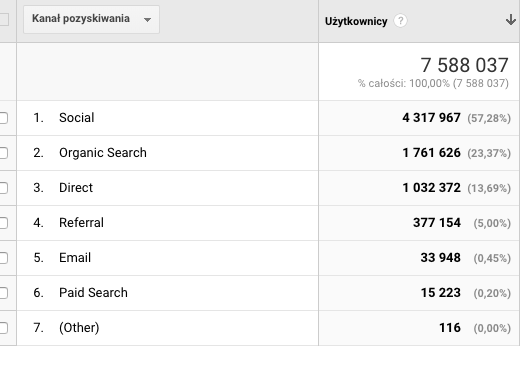Viewport: 520px width, 369px height.
Task: Open the (Other) channel link
Action: coord(79,328)
